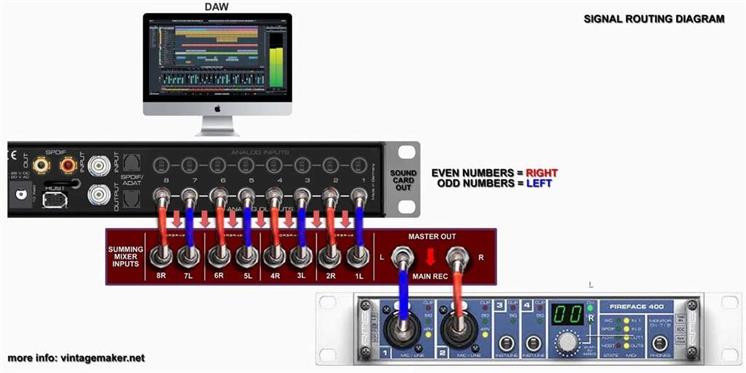Click analog input jack 5 on the sound card
The image size is (746, 373).
tap(245, 165)
